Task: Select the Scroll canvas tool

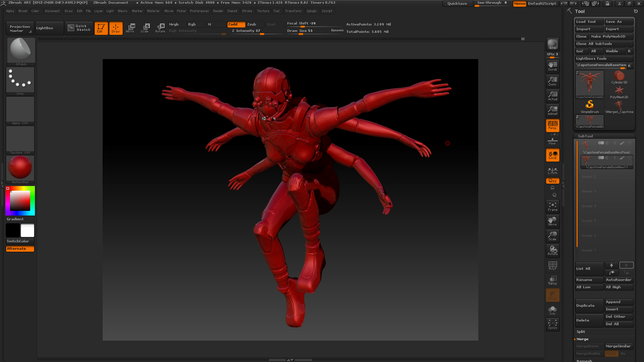Action: tap(553, 66)
